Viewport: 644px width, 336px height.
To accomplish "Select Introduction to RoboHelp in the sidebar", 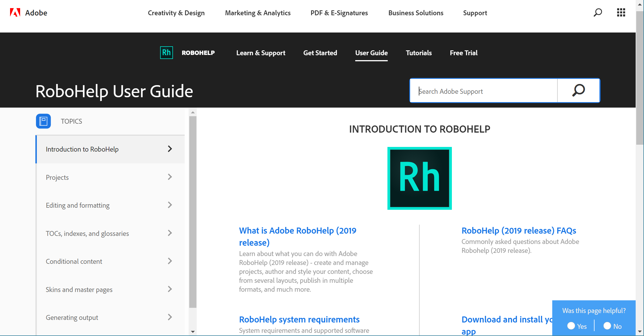I will click(82, 149).
